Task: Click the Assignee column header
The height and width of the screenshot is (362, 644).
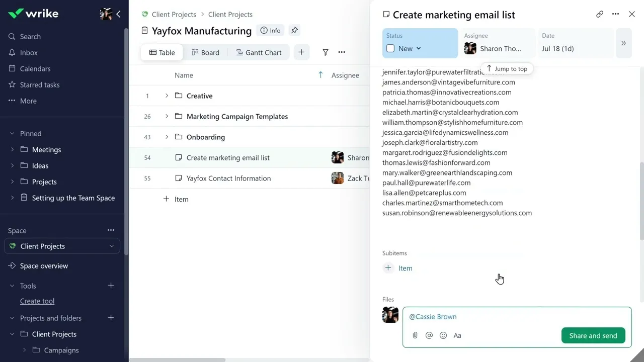Action: pos(345,75)
